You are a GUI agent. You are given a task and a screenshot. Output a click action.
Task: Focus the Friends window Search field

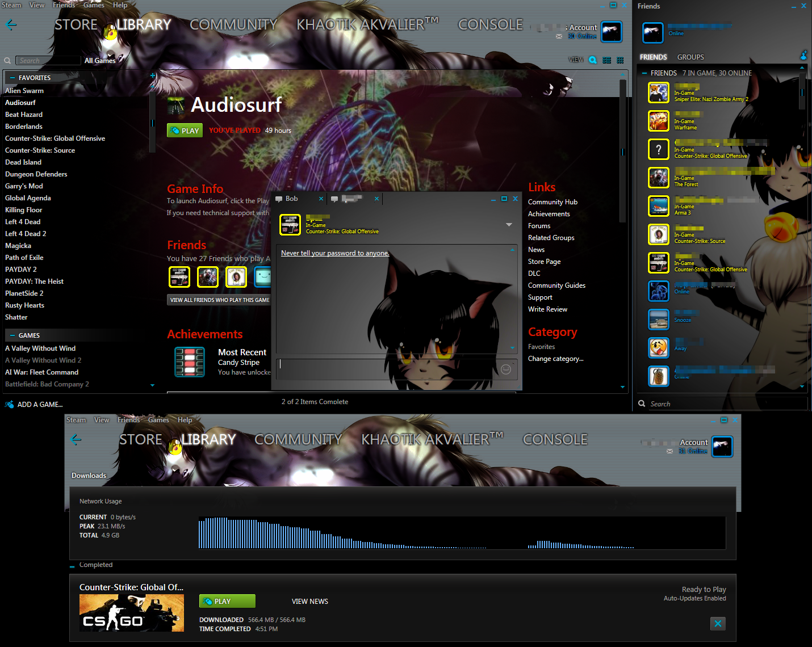727,404
